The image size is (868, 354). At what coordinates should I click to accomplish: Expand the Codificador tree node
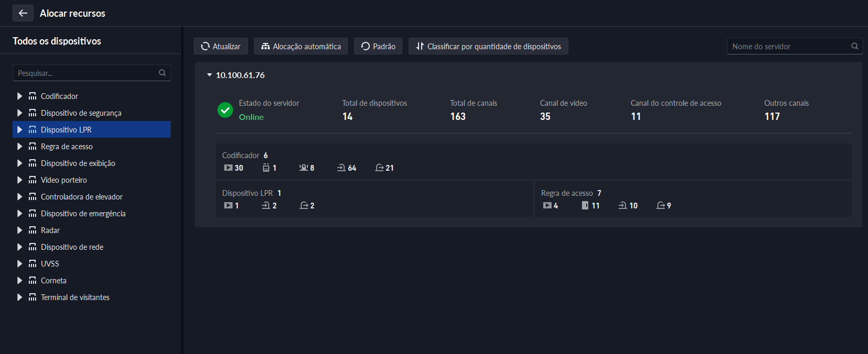click(x=19, y=96)
